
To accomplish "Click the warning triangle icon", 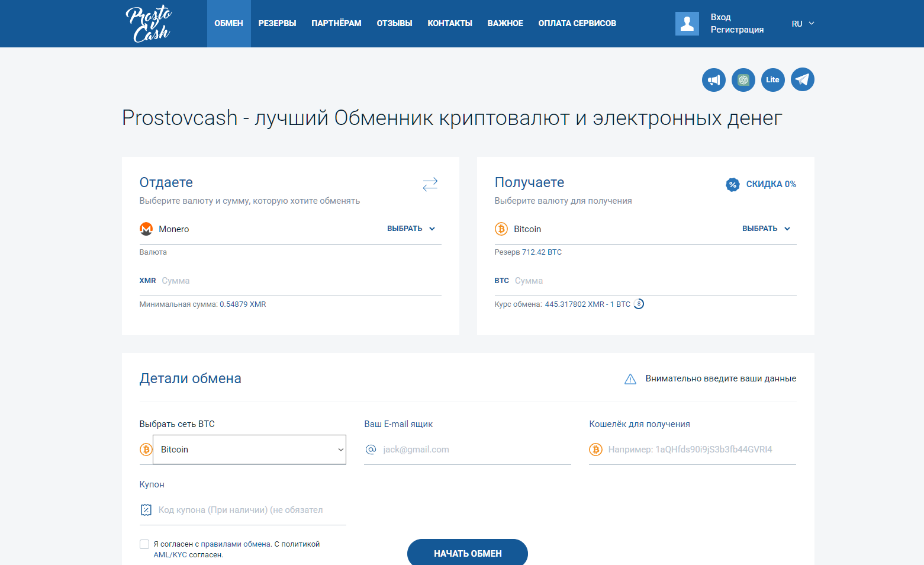I will pyautogui.click(x=630, y=379).
